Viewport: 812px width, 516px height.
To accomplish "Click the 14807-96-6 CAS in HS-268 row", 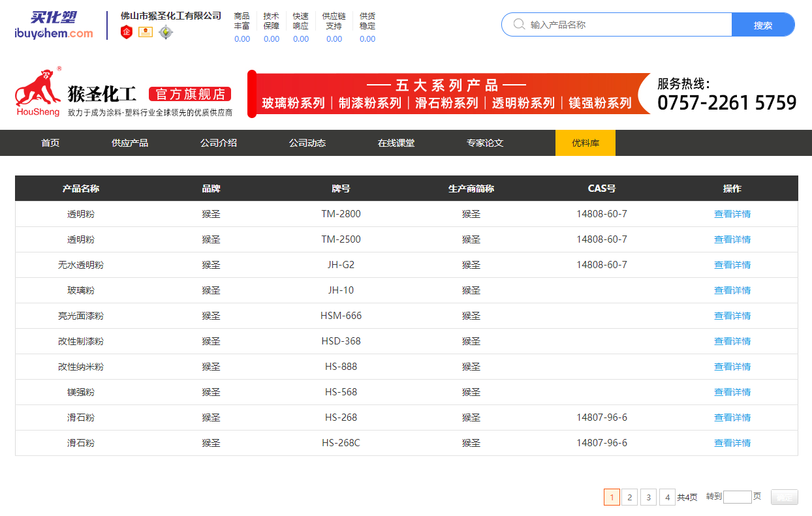I will [x=602, y=417].
